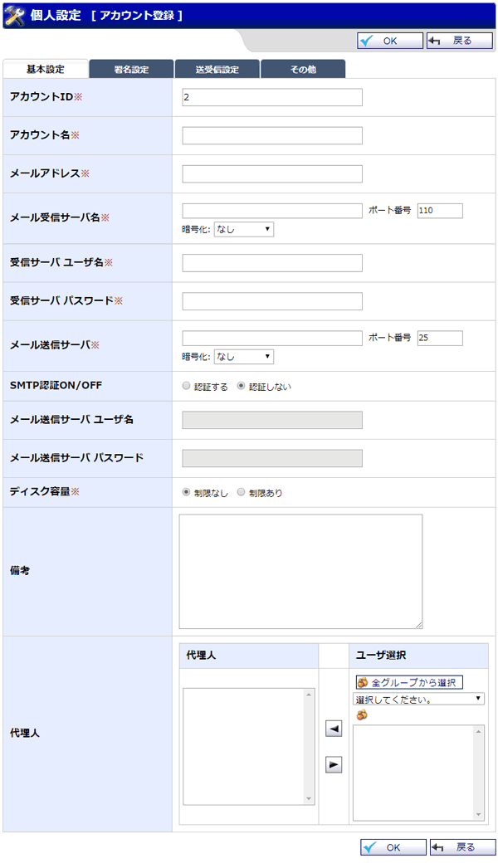Click the 全グループから選択 button
This screenshot has height=868, width=498.
coord(409,683)
